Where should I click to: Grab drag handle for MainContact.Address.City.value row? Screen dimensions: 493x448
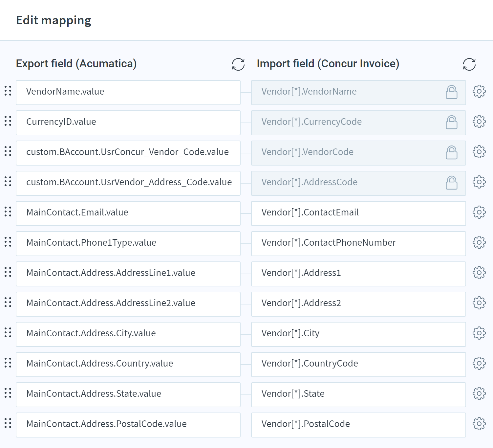8,332
